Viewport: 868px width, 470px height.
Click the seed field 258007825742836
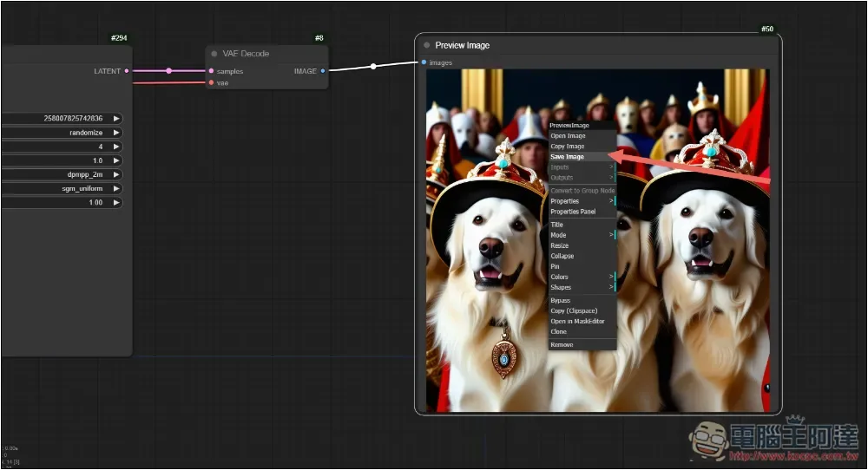62,118
